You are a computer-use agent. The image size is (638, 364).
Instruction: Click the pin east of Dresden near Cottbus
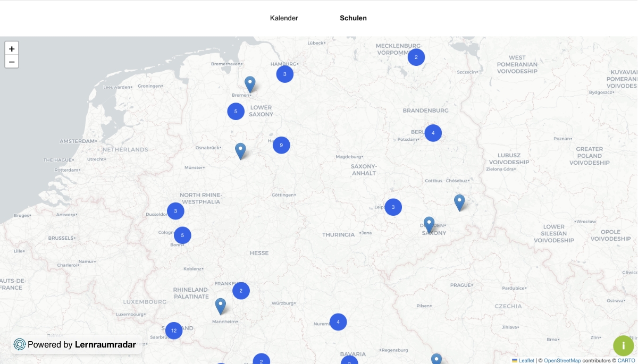click(459, 202)
